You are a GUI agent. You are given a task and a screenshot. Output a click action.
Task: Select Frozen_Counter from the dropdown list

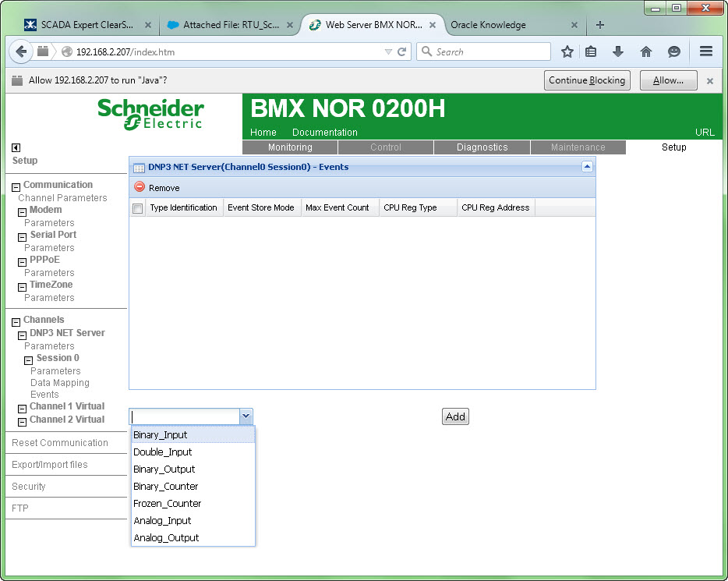point(193,504)
